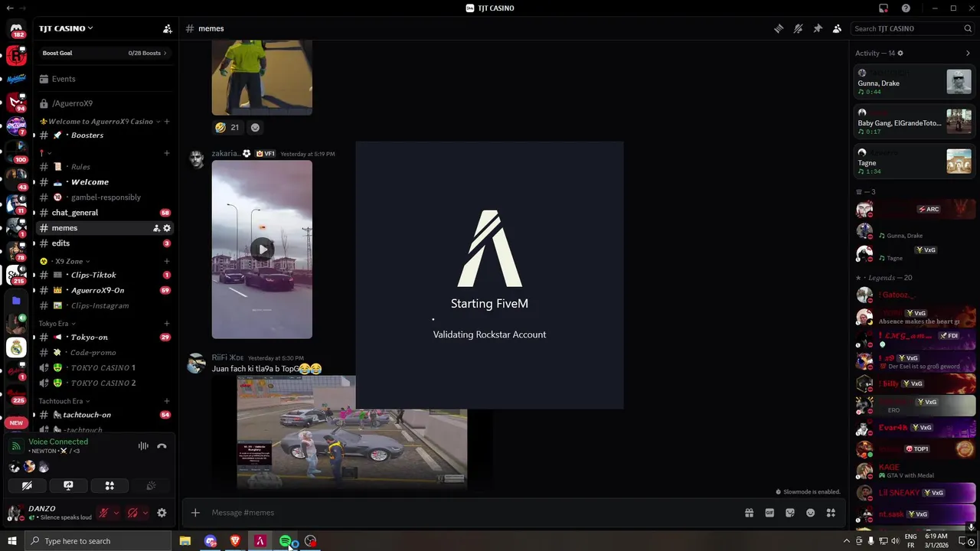Viewport: 980px width, 551px height.
Task: Open the Boost Goal progress bar
Action: (104, 53)
